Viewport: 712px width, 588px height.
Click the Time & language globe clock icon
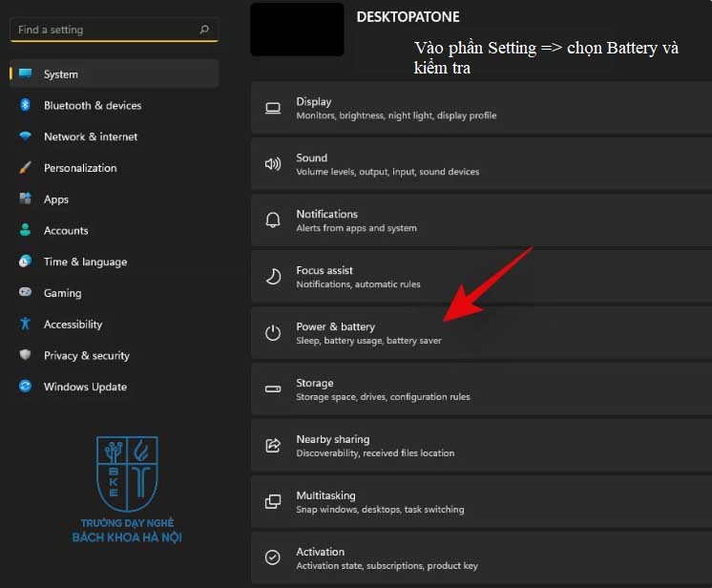point(26,262)
